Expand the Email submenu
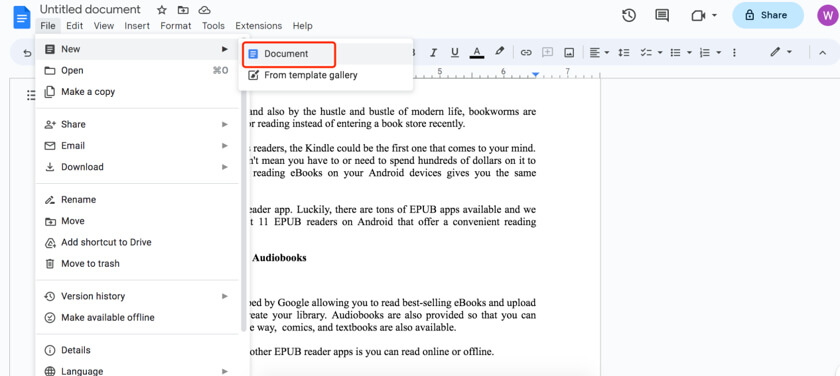 coord(224,146)
